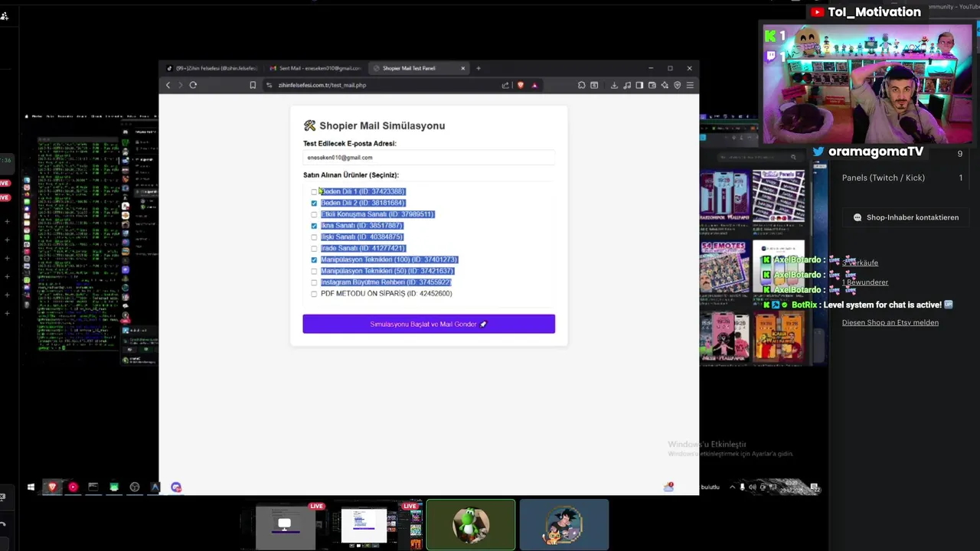Open the Leo AI sparkle icon

point(665,85)
